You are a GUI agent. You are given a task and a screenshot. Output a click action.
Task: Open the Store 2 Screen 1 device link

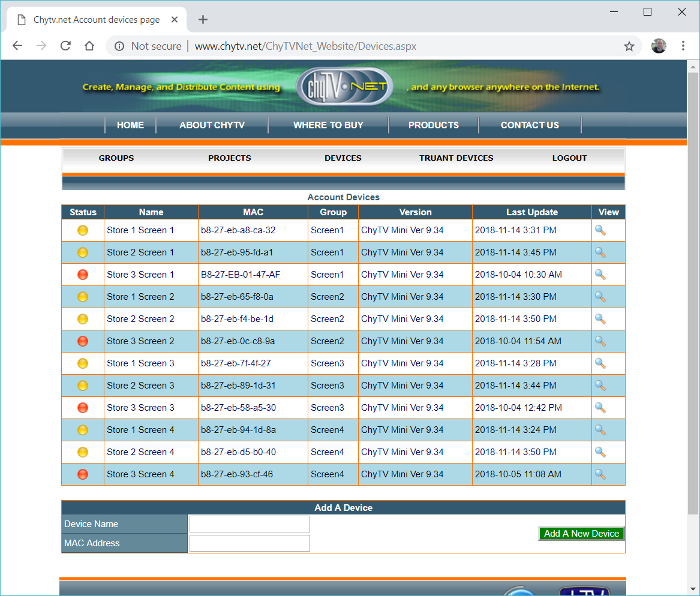140,252
